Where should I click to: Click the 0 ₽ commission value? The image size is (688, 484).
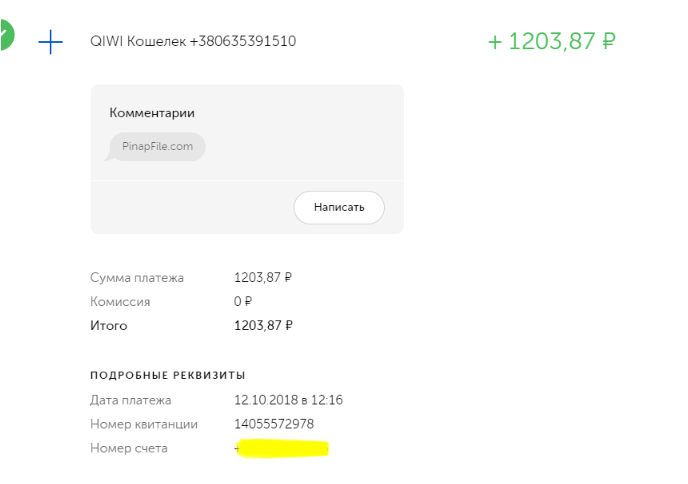tap(243, 301)
